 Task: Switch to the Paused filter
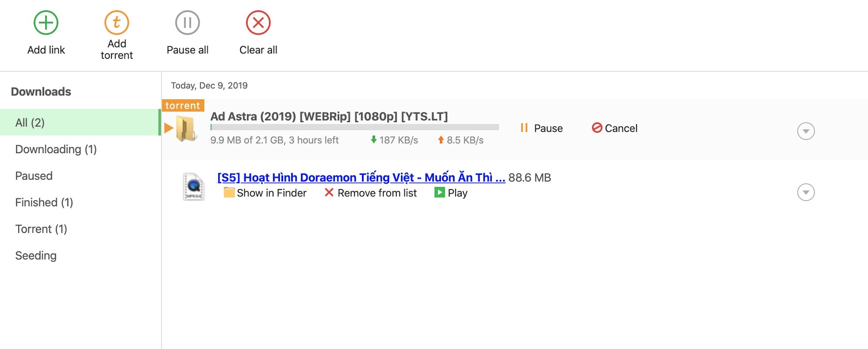34,176
